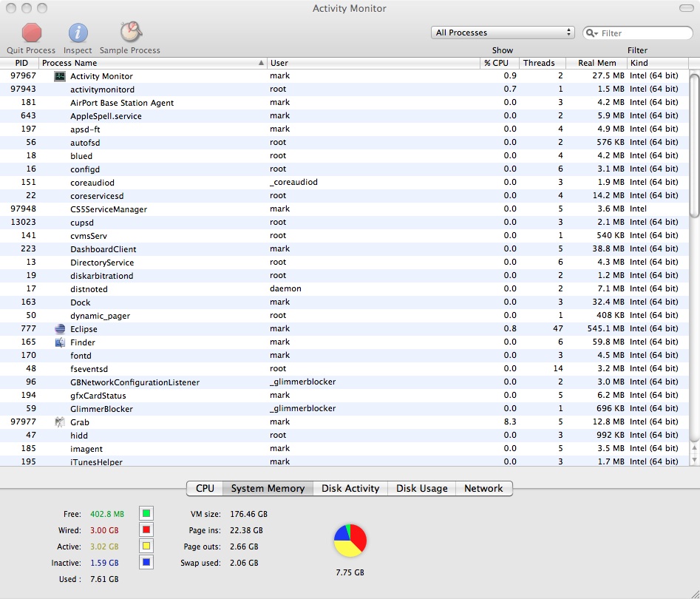
Task: Open the Network tab
Action: 484,488
